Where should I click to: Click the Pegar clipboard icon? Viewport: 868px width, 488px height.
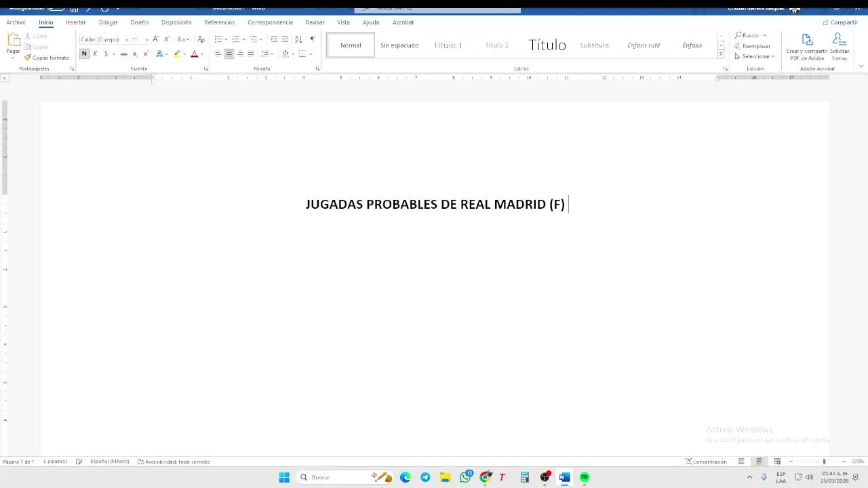coord(13,41)
